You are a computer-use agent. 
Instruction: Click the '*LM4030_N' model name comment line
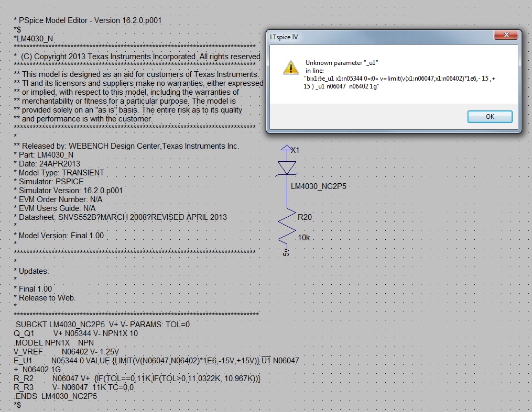33,39
